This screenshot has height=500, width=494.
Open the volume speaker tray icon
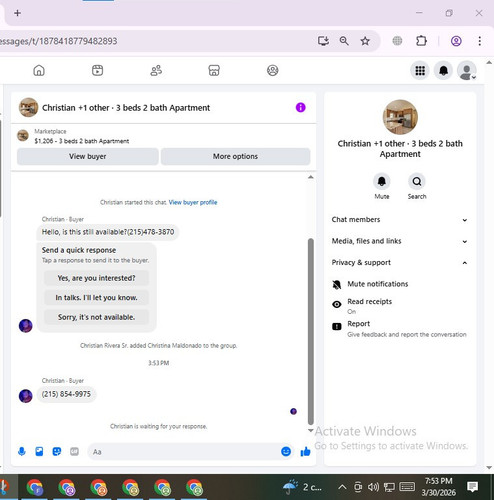click(373, 487)
